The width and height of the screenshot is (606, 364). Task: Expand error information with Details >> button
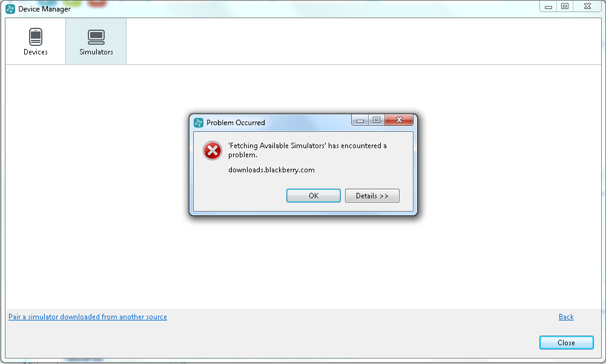[x=372, y=196]
